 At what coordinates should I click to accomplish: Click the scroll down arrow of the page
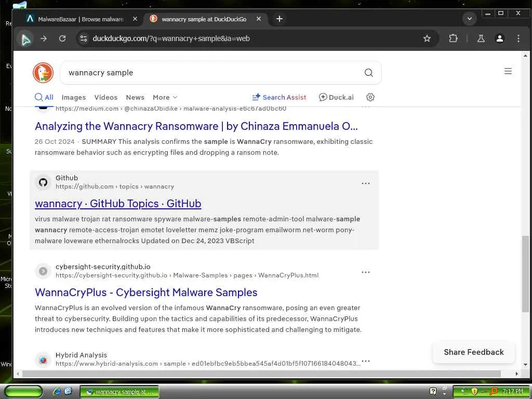[525, 365]
